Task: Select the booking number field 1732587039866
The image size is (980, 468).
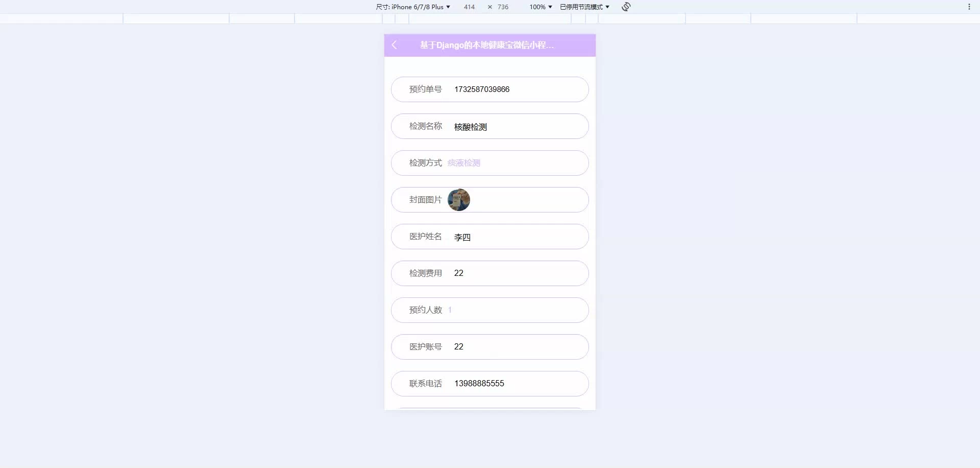Action: (490, 89)
